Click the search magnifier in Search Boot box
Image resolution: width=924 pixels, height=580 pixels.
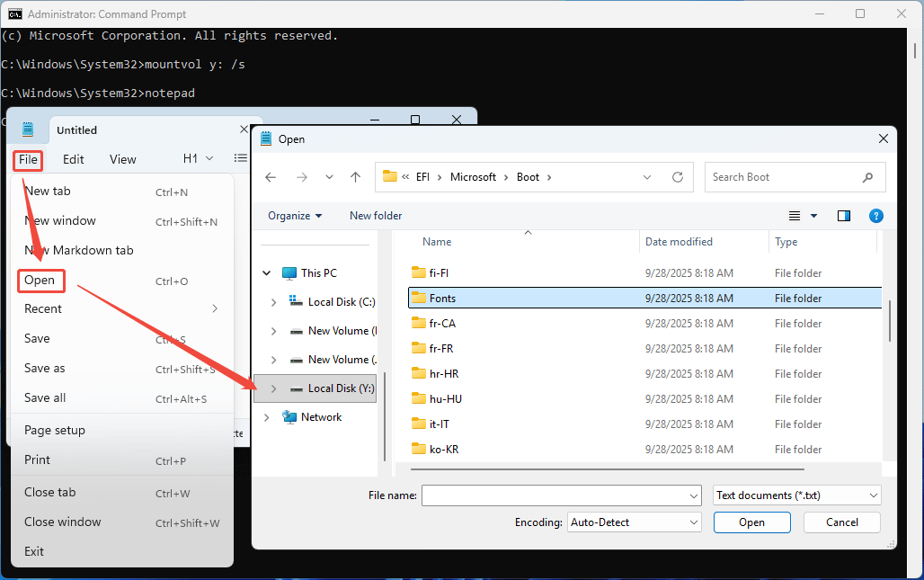click(867, 177)
